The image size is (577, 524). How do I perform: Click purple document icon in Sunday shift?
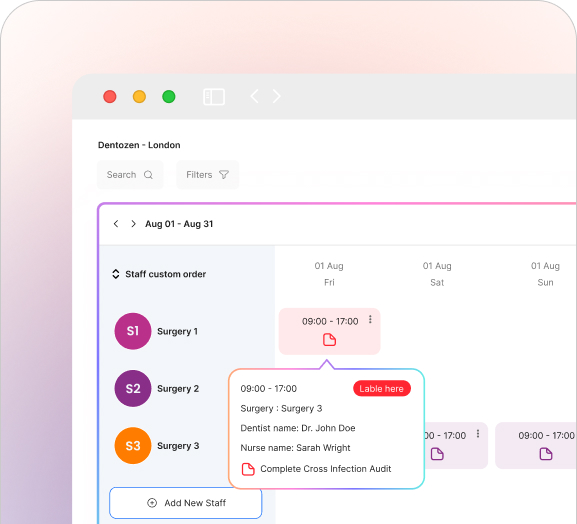coord(546,454)
